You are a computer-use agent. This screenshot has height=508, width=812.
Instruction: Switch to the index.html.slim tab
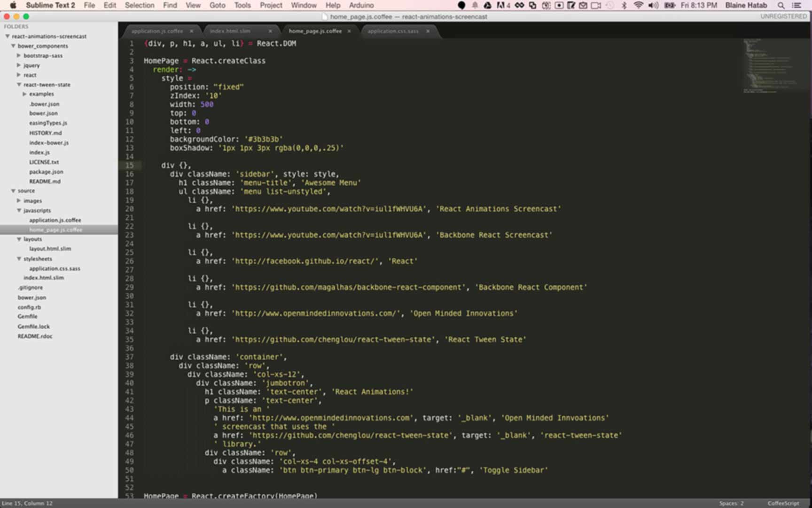(230, 31)
